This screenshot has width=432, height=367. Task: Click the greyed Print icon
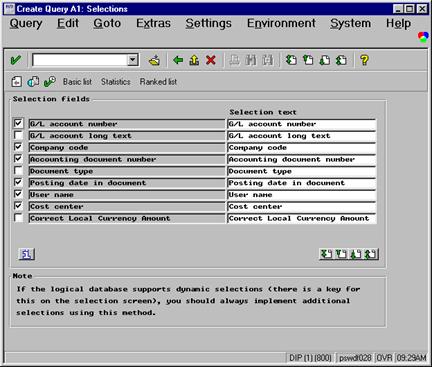[234, 60]
